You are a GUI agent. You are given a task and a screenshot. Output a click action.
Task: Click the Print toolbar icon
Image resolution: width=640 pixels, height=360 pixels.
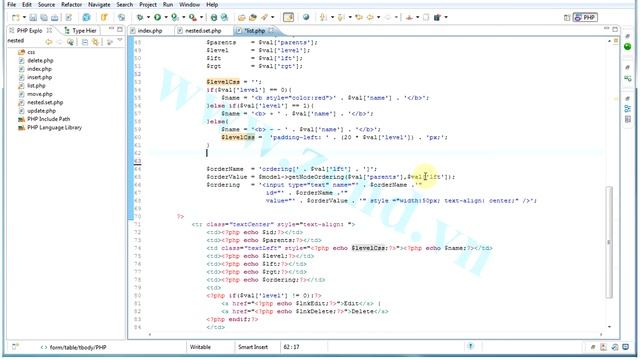pyautogui.click(x=54, y=18)
